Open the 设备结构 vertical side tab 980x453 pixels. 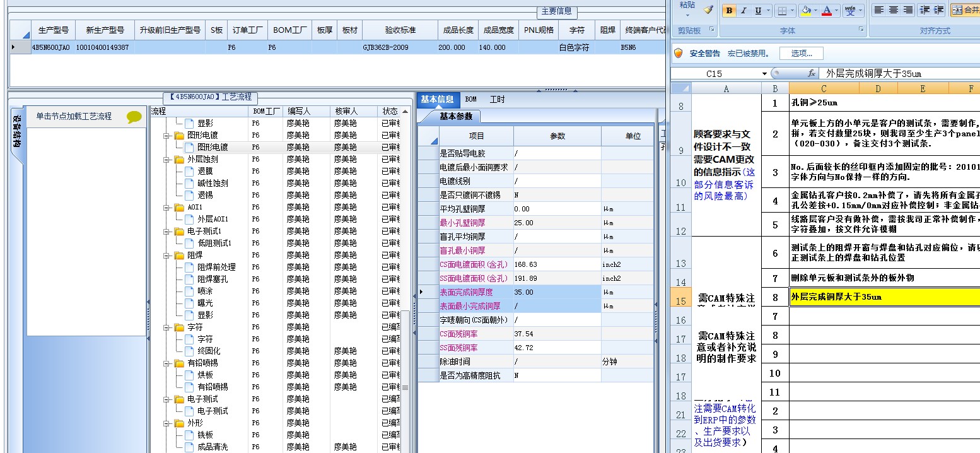(x=16, y=130)
